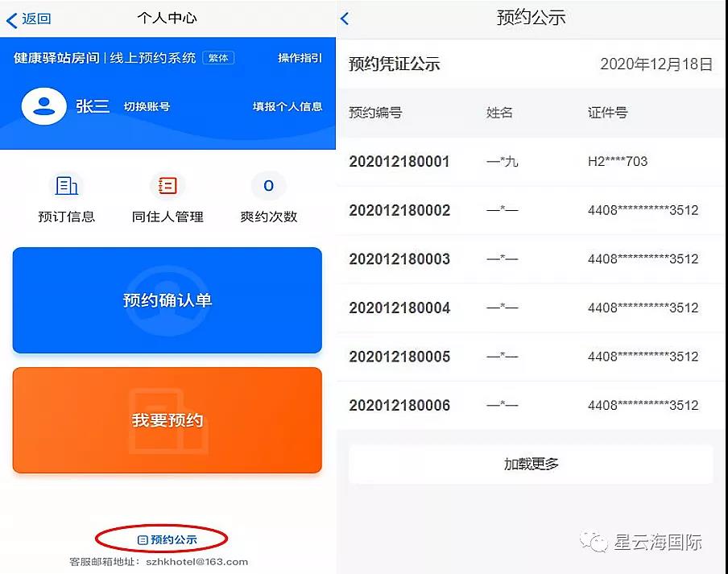This screenshot has width=728, height=574.
Task: Toggle 繁体 traditional Chinese display
Action: [219, 58]
